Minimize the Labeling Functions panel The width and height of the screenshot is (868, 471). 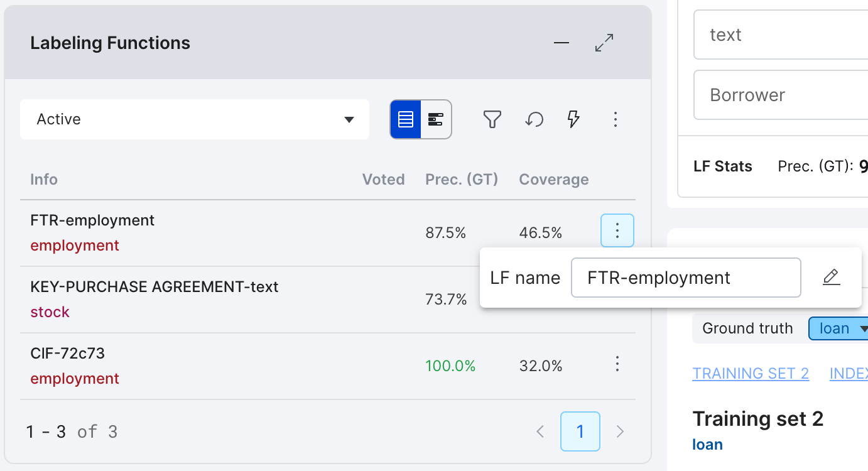(561, 43)
